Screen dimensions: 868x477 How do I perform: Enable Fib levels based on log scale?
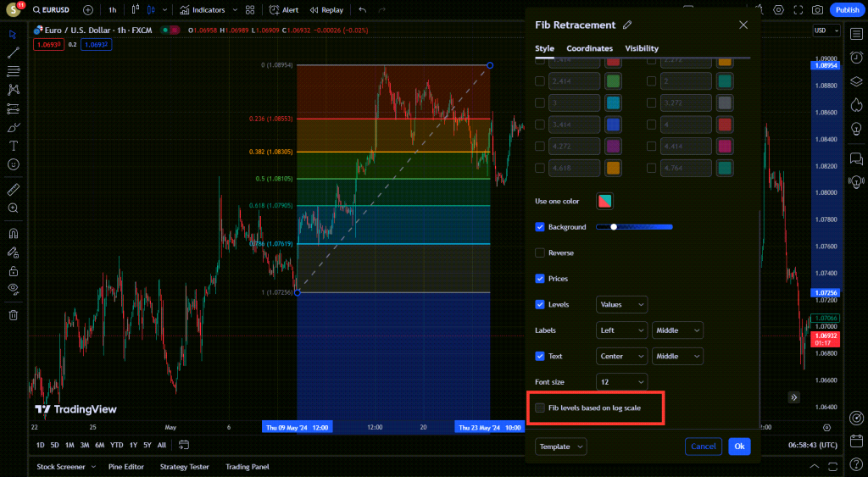pos(540,408)
